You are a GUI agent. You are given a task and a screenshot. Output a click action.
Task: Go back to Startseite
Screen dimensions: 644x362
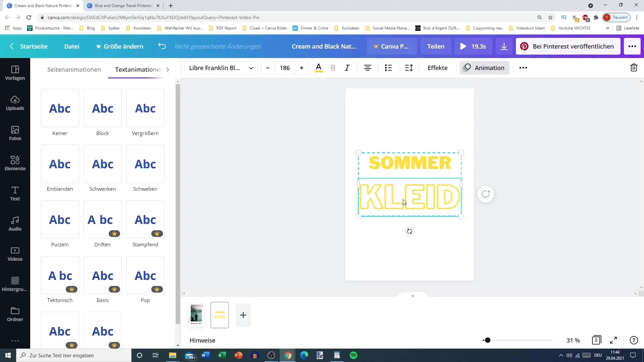[x=29, y=46]
